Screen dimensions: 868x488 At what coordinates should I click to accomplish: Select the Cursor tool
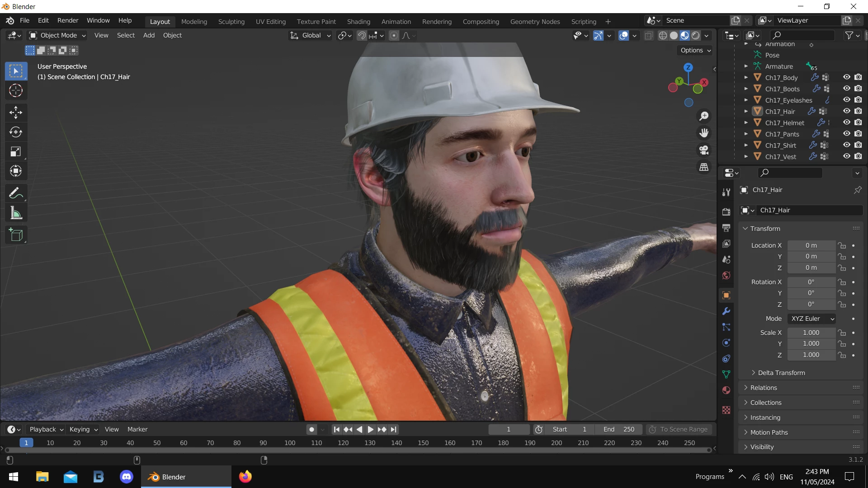[x=16, y=91]
